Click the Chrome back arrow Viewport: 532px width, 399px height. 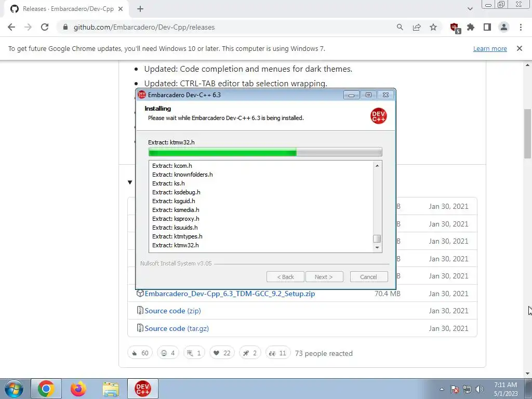[11, 27]
